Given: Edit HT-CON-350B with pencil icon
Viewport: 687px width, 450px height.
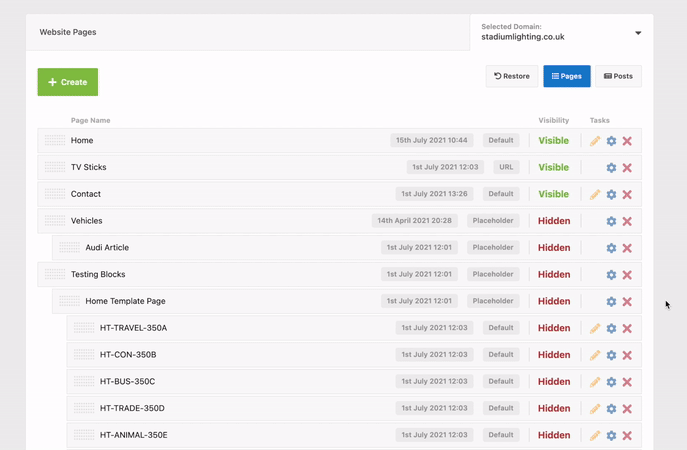Looking at the screenshot, I should [595, 355].
